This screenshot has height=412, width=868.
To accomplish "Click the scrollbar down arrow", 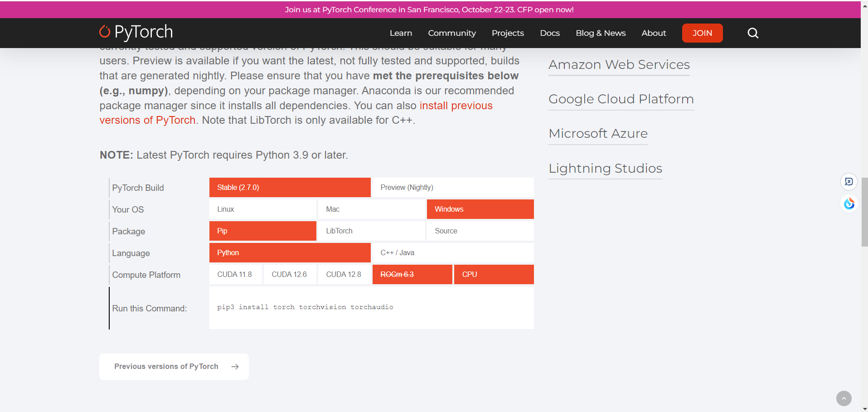I will (864, 407).
